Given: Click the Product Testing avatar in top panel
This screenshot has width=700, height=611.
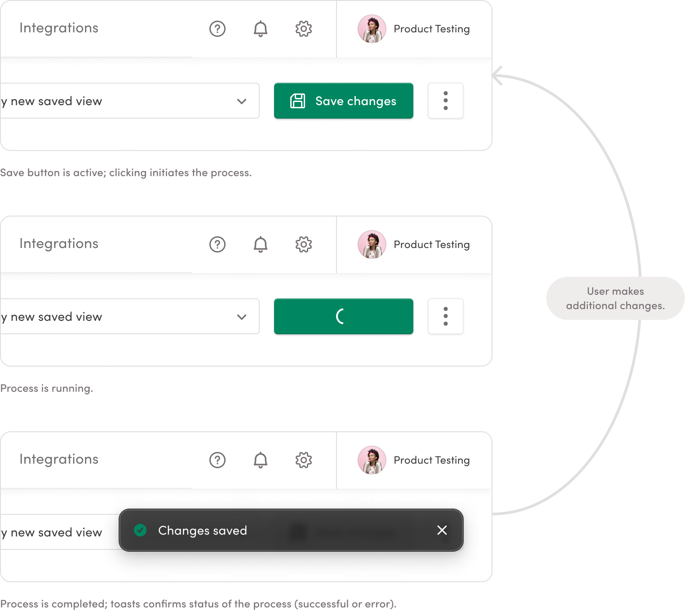Looking at the screenshot, I should pos(372,29).
